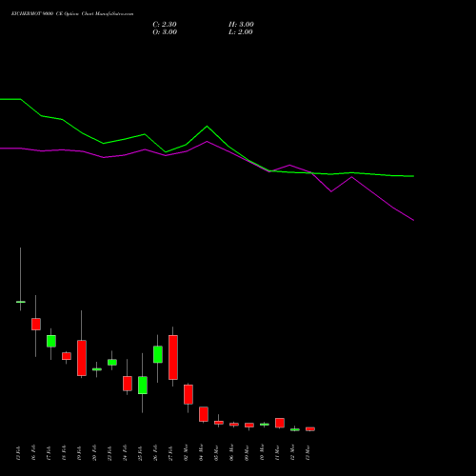Click the tall red candlestick for 19 Feb
The height and width of the screenshot is (476, 476).
tap(82, 358)
